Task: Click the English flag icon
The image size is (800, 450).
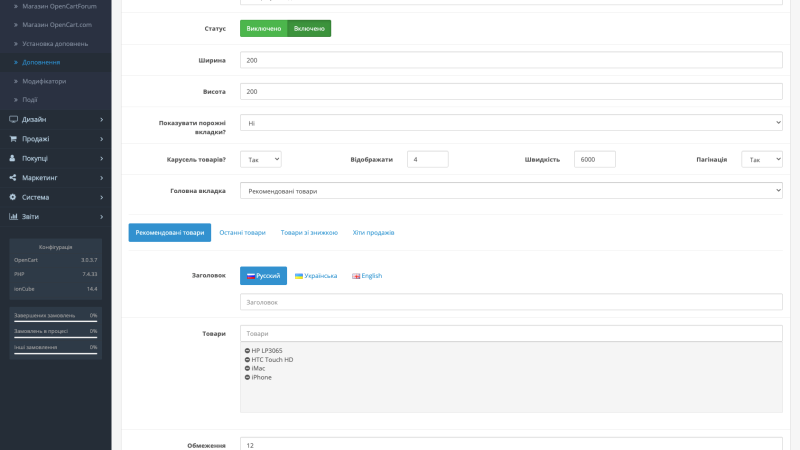Action: tap(356, 276)
